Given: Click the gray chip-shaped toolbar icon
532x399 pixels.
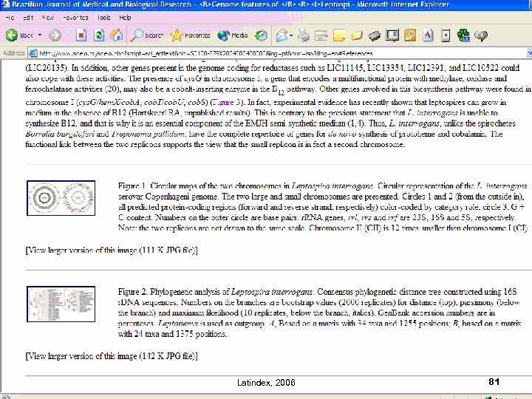Looking at the screenshot, I should 374,35.
